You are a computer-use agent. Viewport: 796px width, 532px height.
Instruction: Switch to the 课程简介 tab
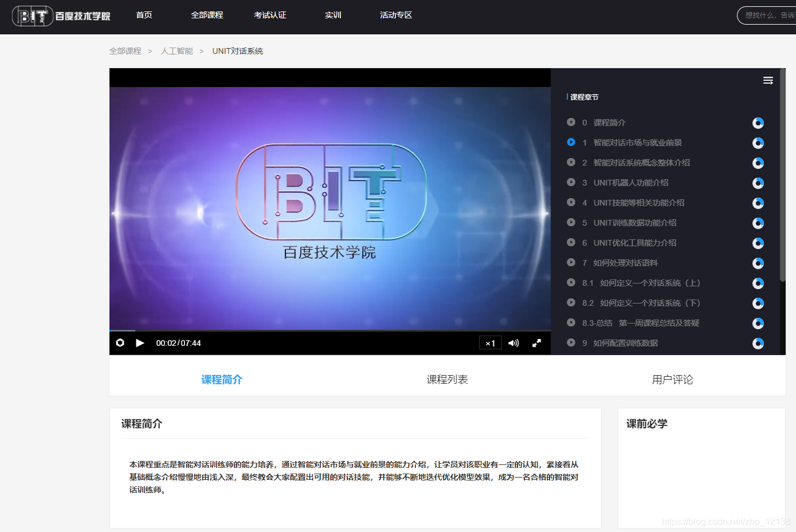[222, 380]
